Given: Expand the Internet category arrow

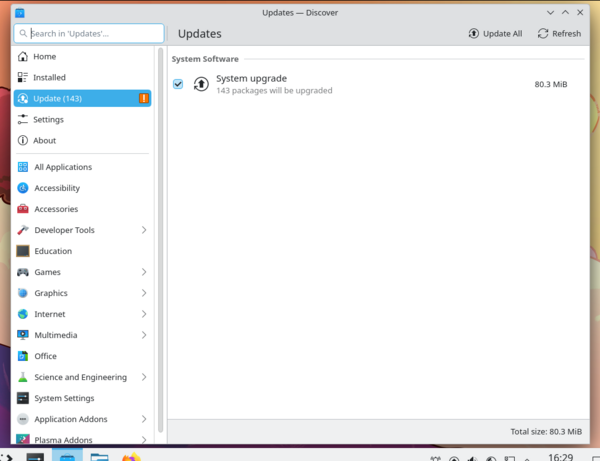Looking at the screenshot, I should point(144,314).
